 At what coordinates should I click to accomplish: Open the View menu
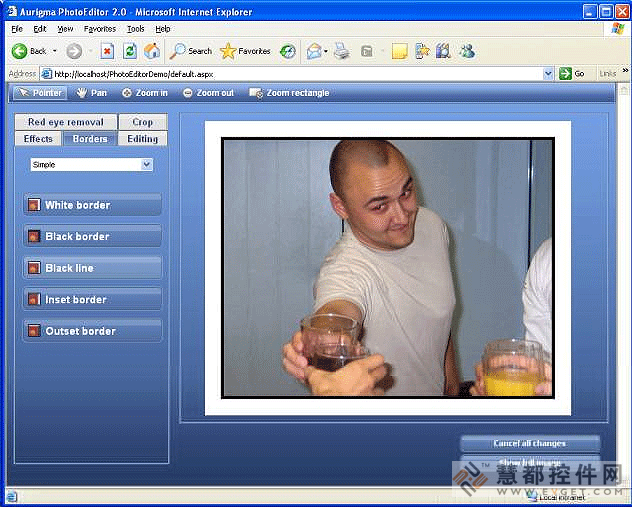(x=65, y=29)
